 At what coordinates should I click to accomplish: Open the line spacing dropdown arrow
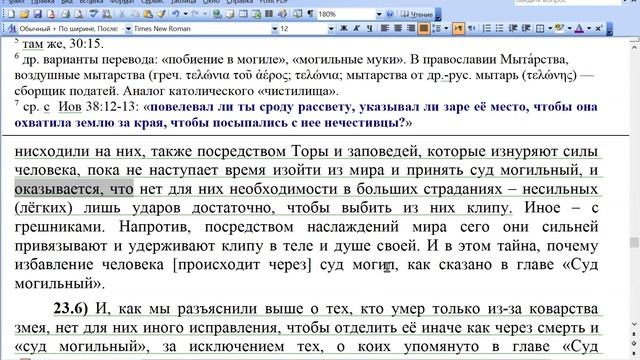pos(446,29)
